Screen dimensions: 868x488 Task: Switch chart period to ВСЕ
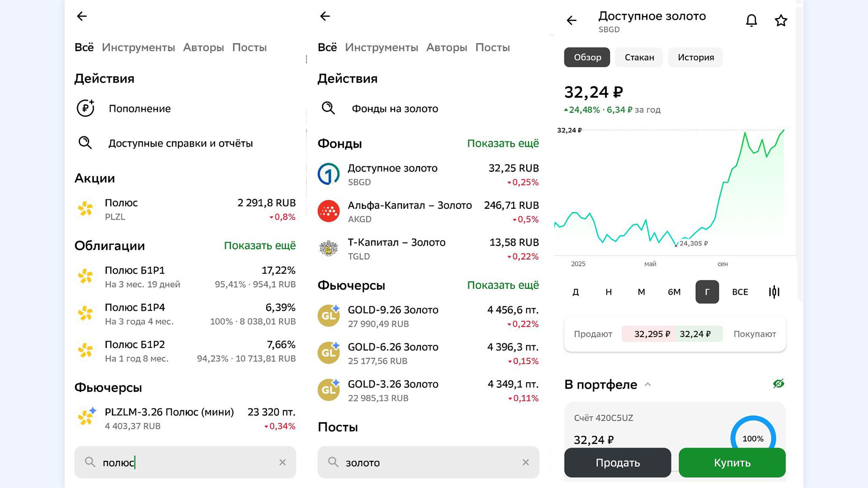click(x=740, y=292)
